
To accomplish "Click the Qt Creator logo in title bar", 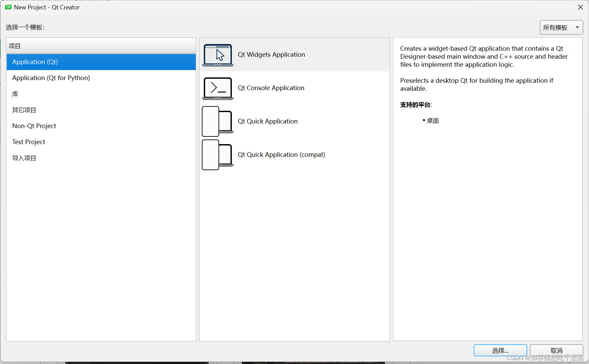I will [8, 7].
